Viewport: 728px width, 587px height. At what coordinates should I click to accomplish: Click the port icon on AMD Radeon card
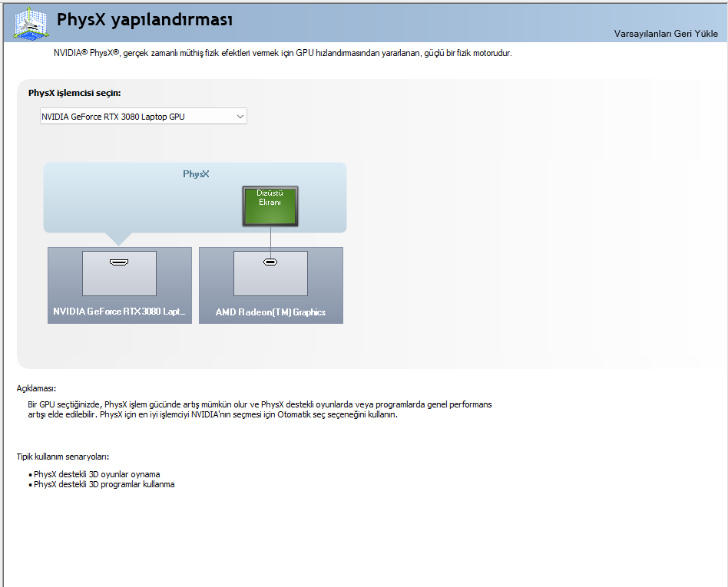pyautogui.click(x=270, y=262)
